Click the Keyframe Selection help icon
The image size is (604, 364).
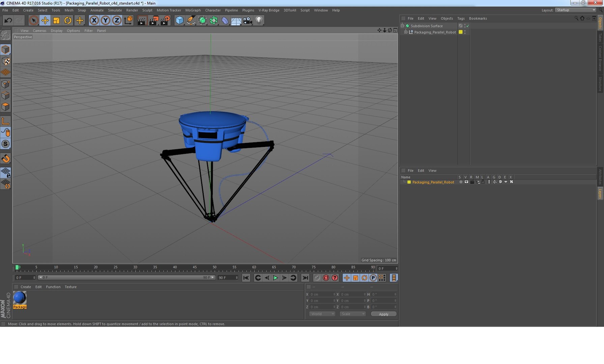coord(335,278)
